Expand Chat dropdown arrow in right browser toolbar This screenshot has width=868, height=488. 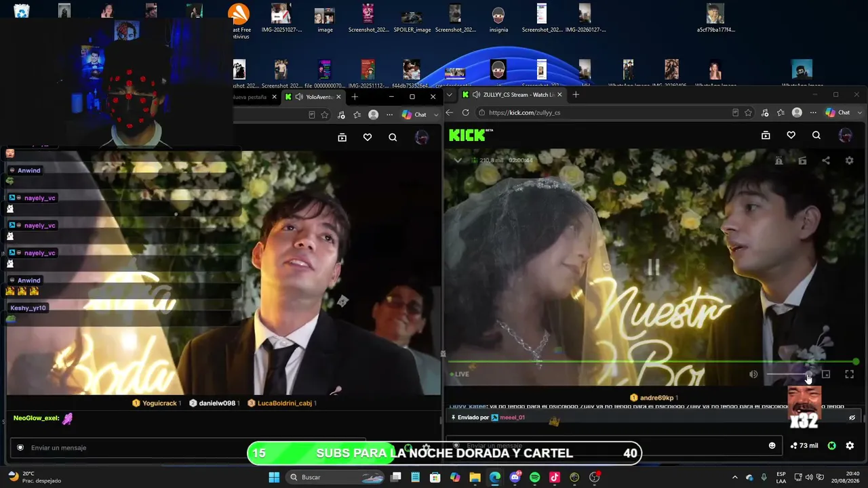tap(860, 113)
